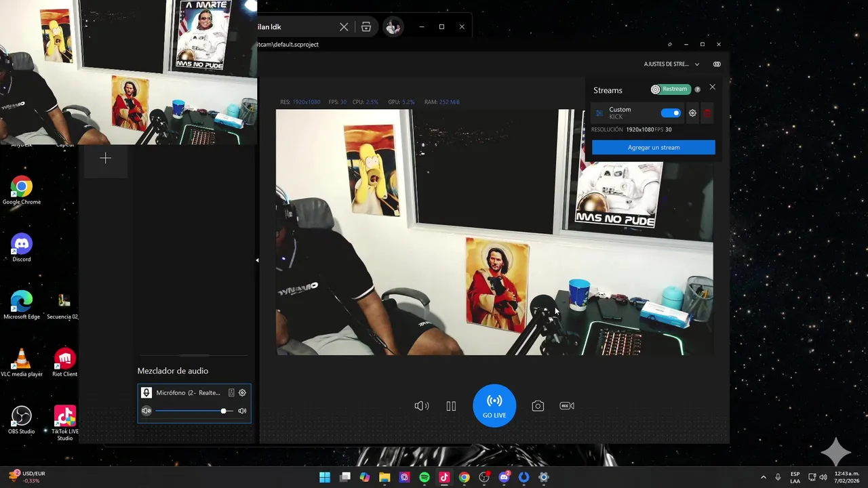The height and width of the screenshot is (488, 868).
Task: Close the Streams panel
Action: [x=712, y=87]
